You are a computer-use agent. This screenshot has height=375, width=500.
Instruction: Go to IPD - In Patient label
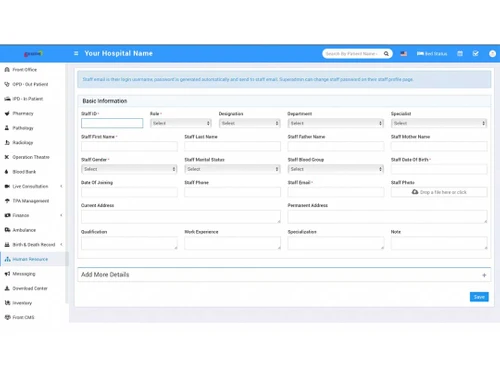tap(28, 99)
